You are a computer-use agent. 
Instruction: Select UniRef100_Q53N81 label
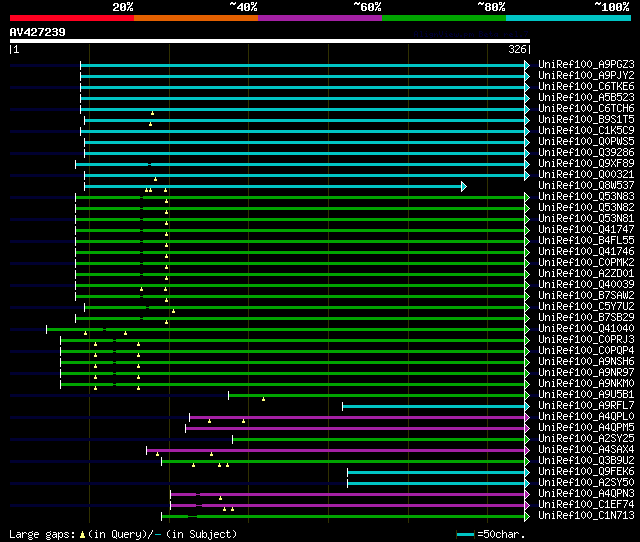[586, 219]
